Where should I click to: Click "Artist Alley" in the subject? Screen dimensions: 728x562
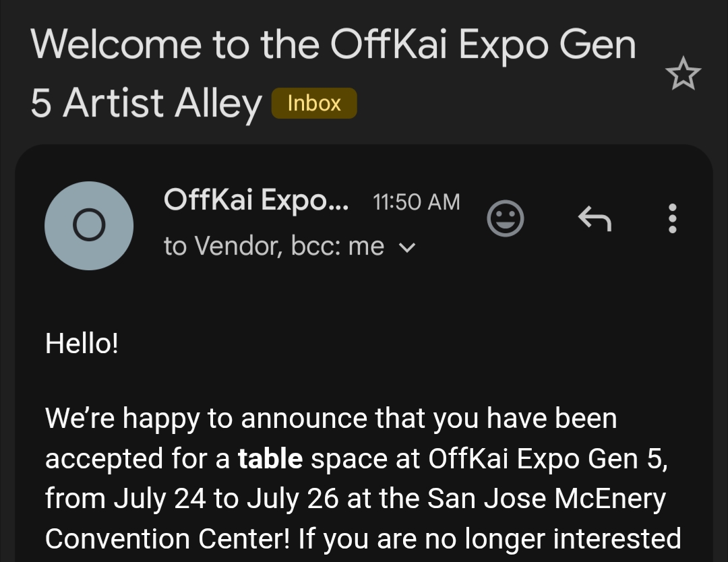162,104
